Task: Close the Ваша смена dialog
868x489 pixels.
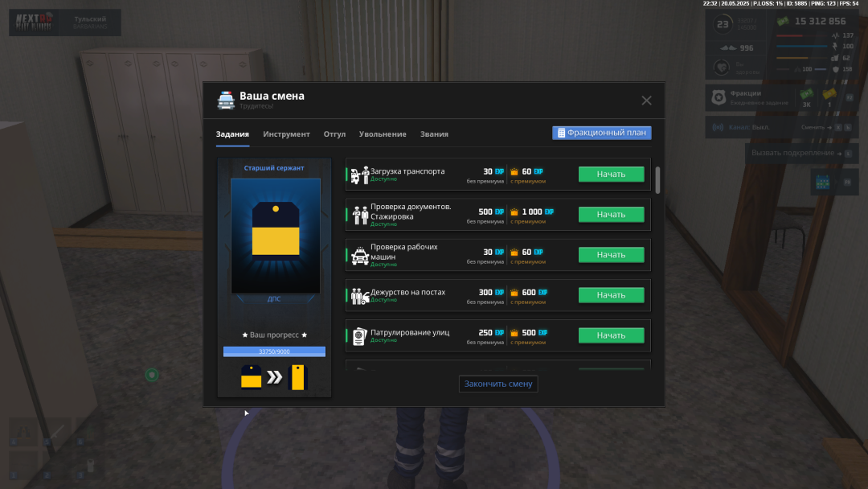Action: pyautogui.click(x=646, y=101)
